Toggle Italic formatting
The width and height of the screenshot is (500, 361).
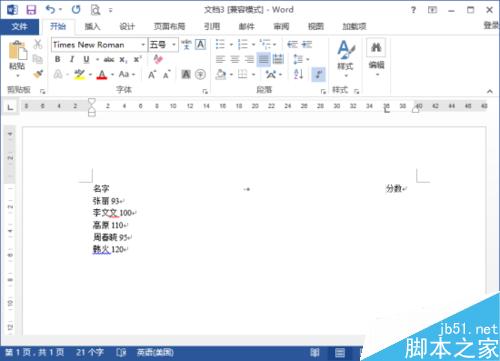72,59
